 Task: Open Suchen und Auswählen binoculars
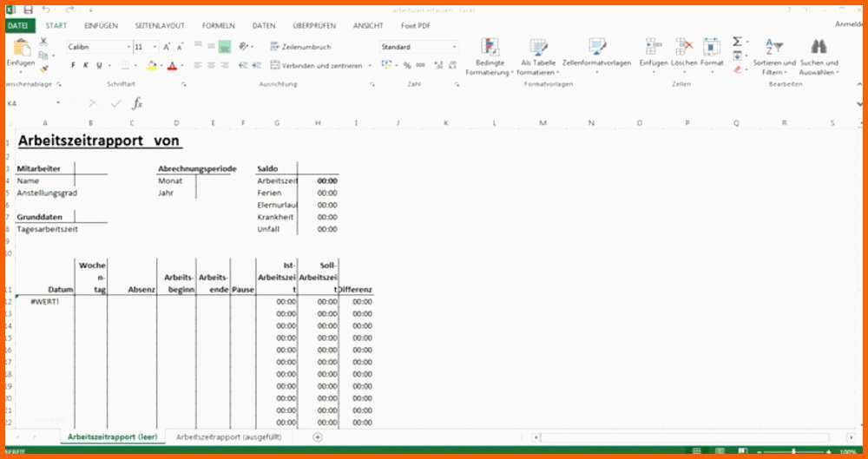click(819, 48)
